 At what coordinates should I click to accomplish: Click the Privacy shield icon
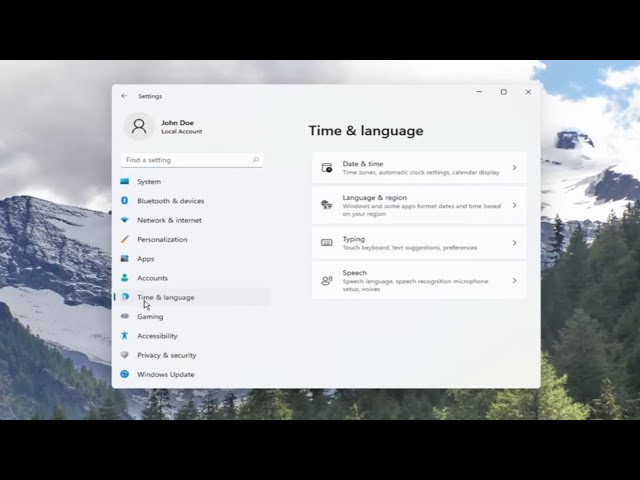click(x=125, y=355)
